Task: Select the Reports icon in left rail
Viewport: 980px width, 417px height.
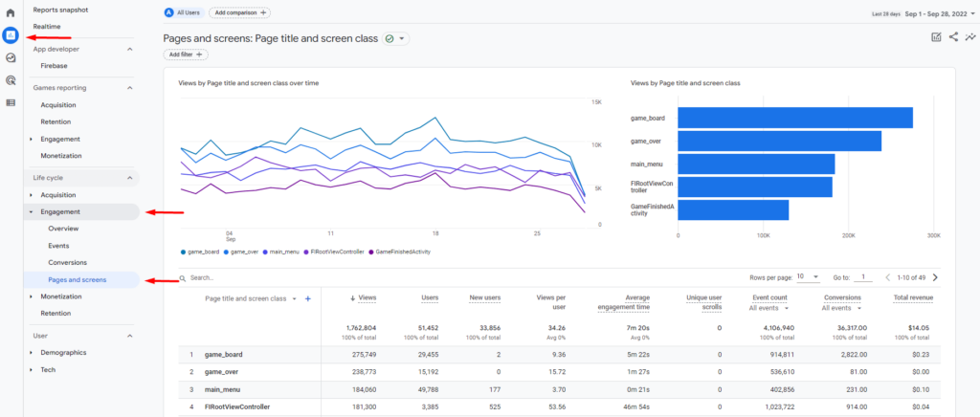Action: (10, 35)
